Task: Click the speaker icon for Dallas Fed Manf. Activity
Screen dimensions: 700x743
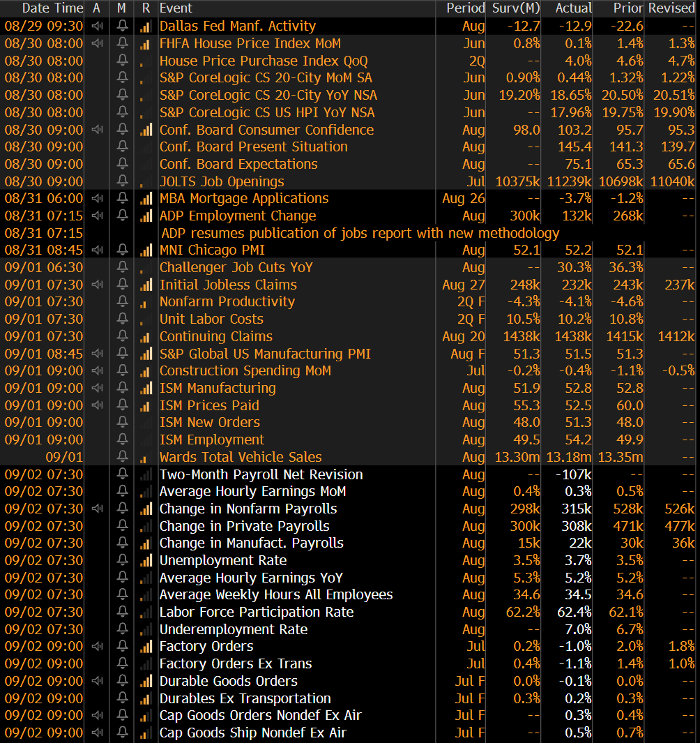Action: coord(97,26)
